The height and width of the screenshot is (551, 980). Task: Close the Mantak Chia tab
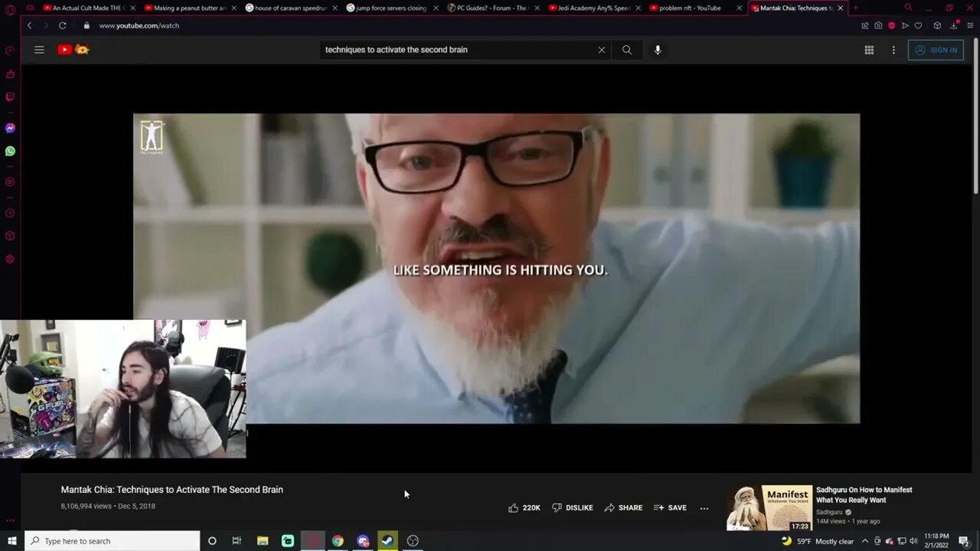841,8
